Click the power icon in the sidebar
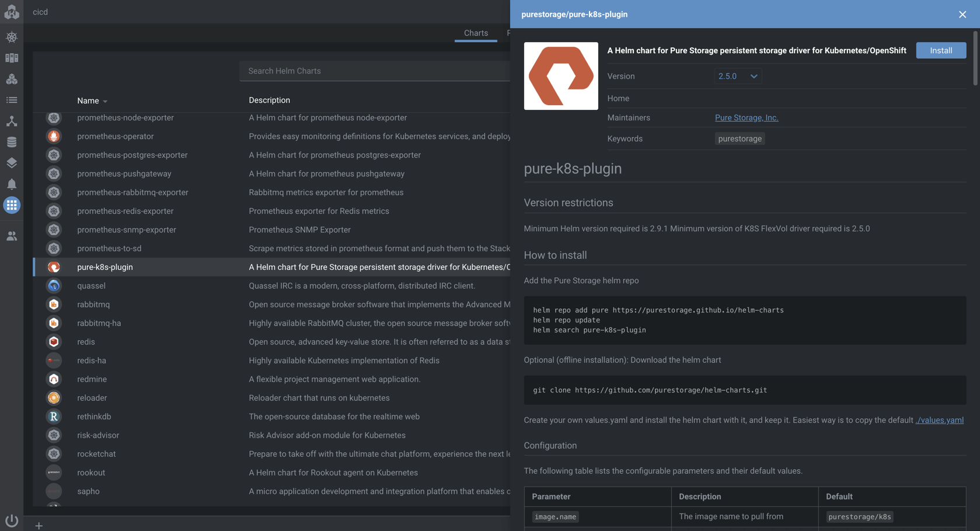The height and width of the screenshot is (531, 980). 12,520
